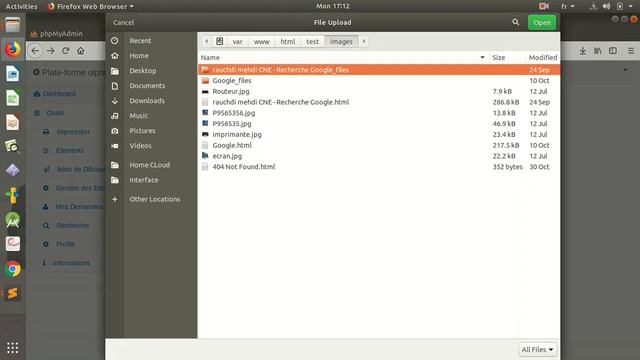Go to Home folder in sidebar
This screenshot has width=640, height=360.
coord(139,56)
